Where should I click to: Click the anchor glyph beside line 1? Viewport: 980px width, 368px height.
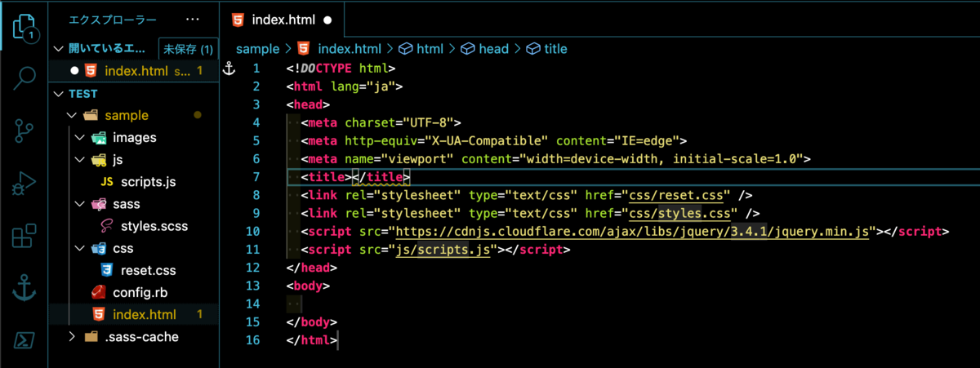pos(229,69)
